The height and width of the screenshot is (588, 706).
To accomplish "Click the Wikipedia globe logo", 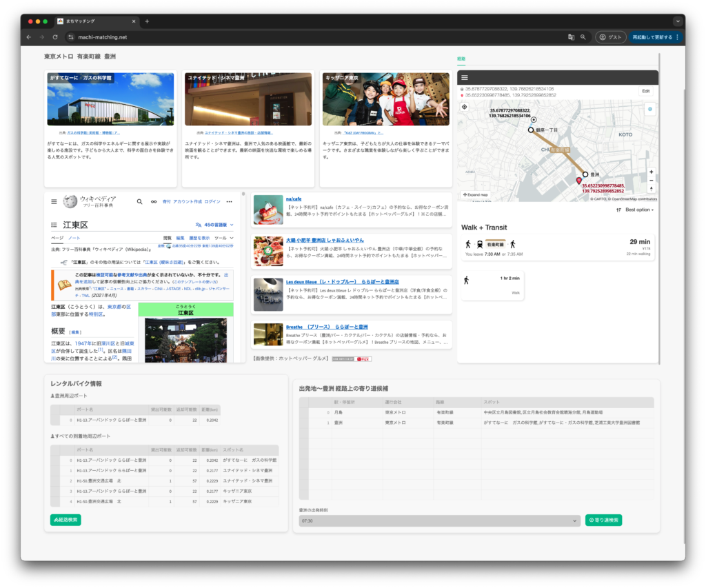I will (70, 202).
